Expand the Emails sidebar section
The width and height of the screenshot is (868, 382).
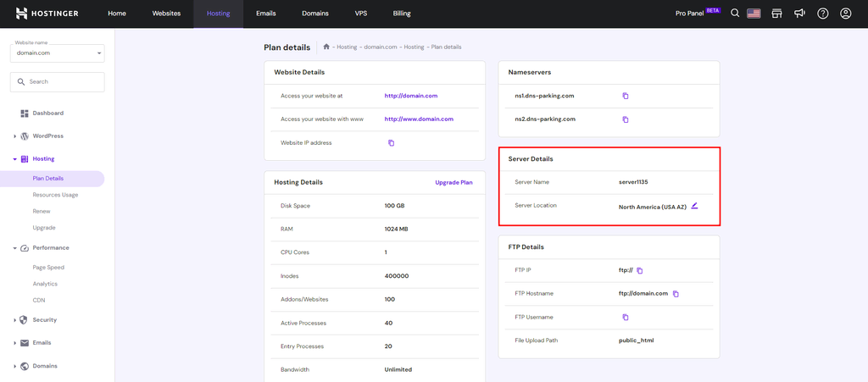pyautogui.click(x=15, y=343)
